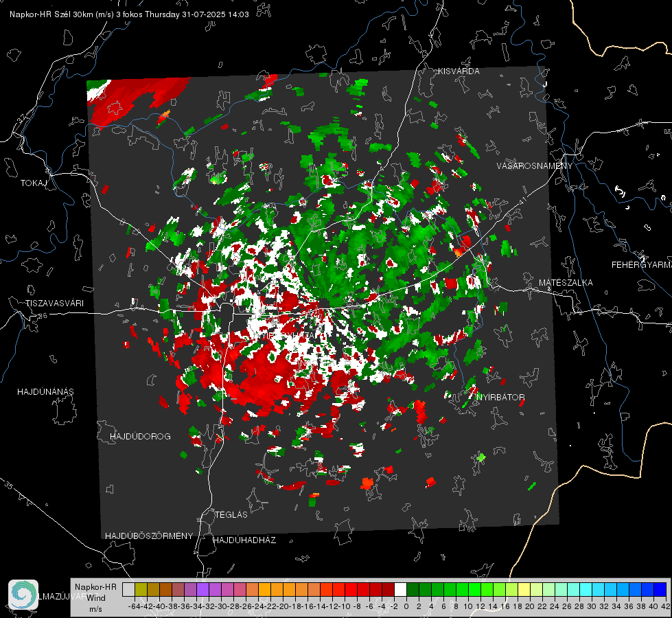Click the TÉGLÁS town label
This screenshot has width=672, height=618.
point(231,514)
